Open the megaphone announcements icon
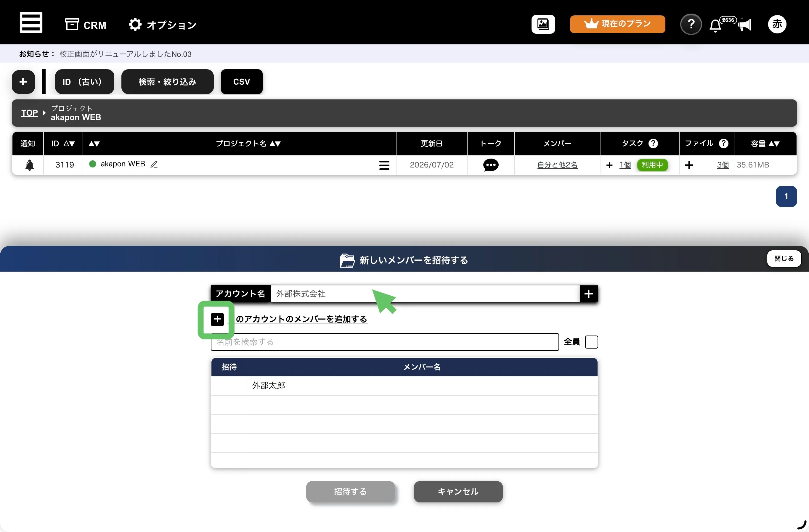Viewport: 809px width, 532px height. click(745, 25)
